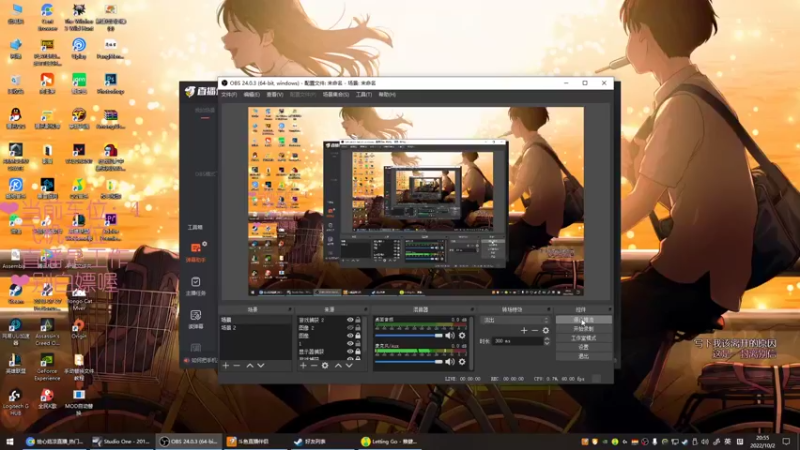The image size is (800, 450).
Task: Remove selected source with minus icon
Action: point(314,366)
